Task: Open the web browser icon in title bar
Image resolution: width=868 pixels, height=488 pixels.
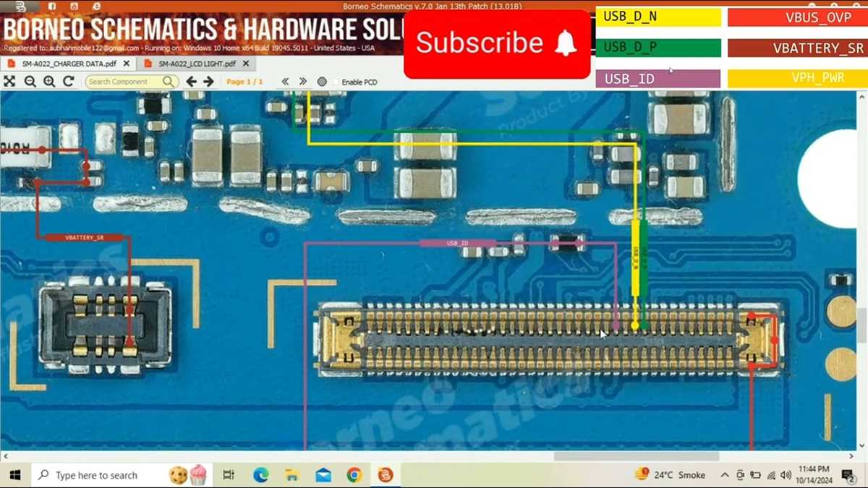Action: 96,6
